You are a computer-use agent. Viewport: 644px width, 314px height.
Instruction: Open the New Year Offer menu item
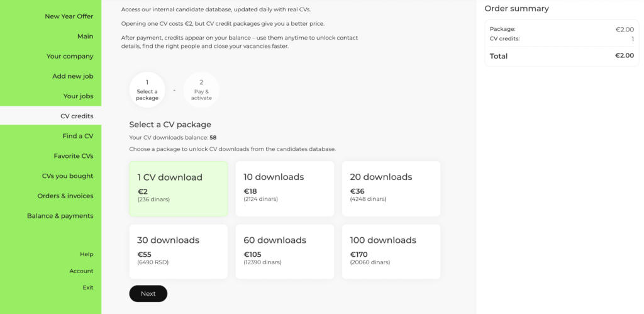point(69,16)
